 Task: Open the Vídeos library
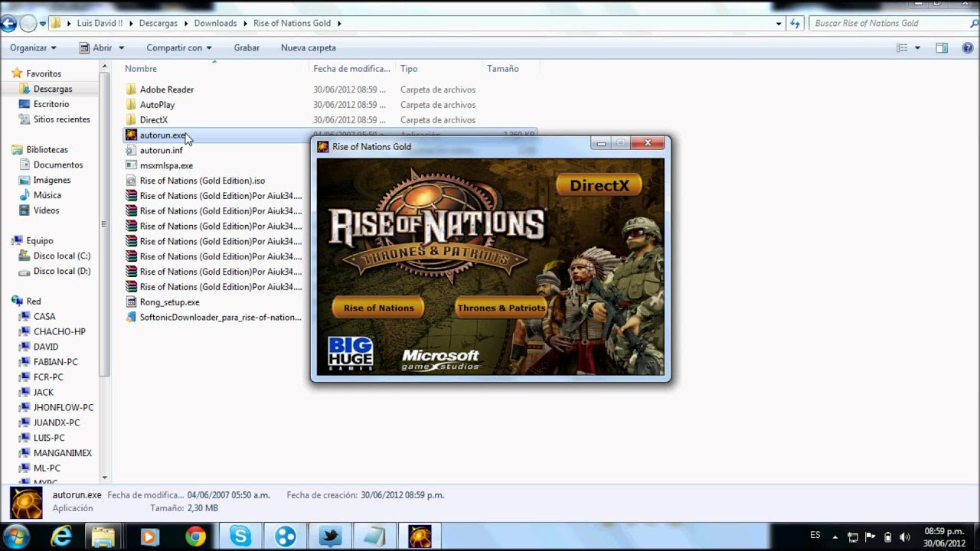[46, 210]
